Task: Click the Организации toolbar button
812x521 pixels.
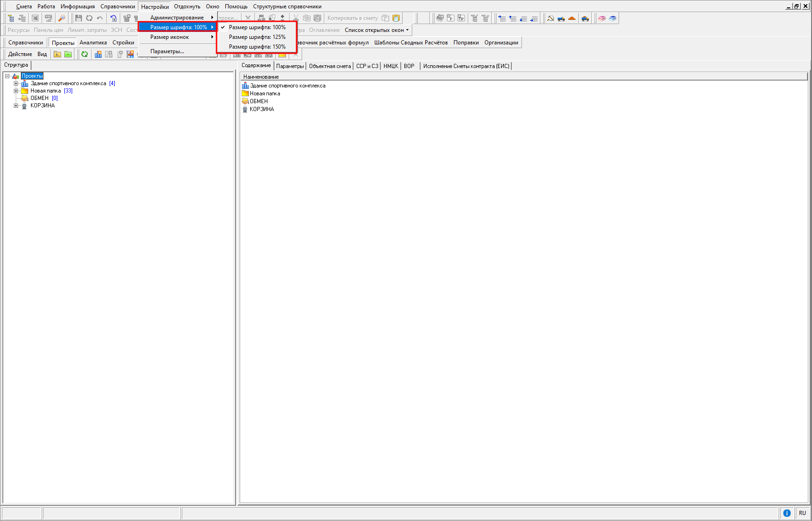Action: click(x=501, y=43)
